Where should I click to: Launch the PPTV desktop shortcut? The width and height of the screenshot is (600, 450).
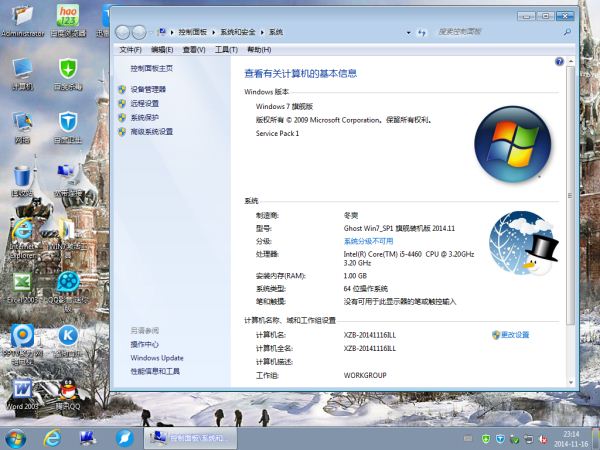coord(22,344)
